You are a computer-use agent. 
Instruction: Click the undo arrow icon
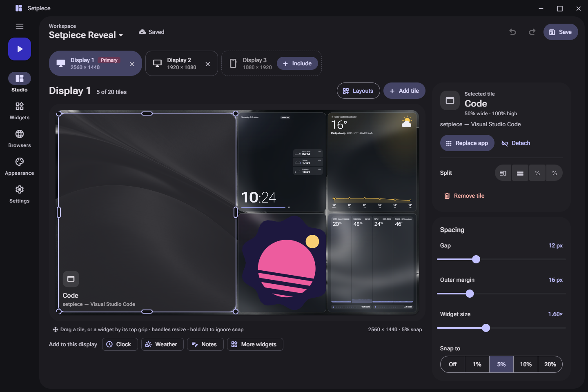coord(513,32)
